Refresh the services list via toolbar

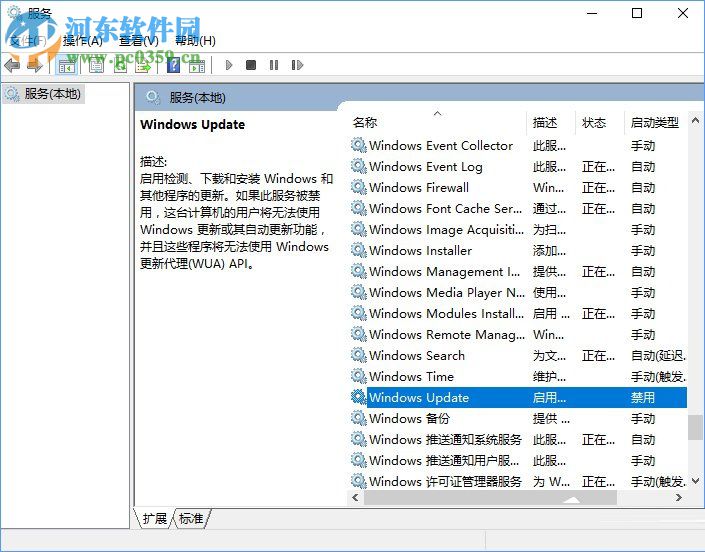[x=120, y=66]
